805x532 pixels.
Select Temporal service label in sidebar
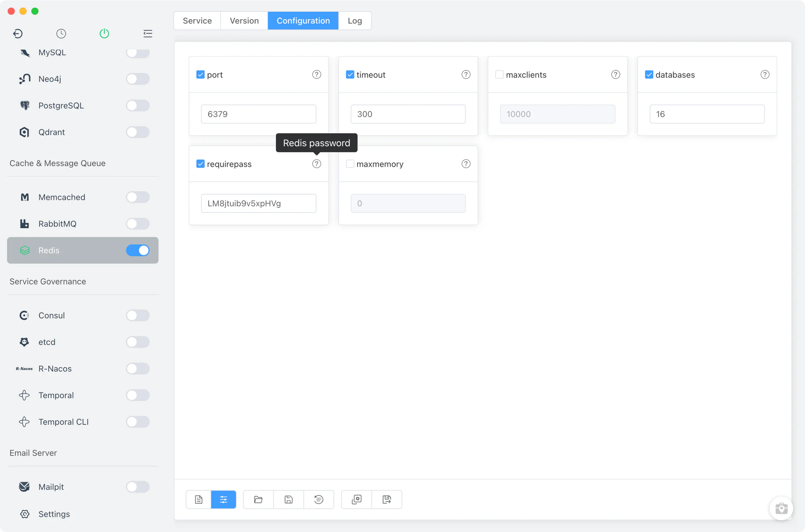point(56,395)
